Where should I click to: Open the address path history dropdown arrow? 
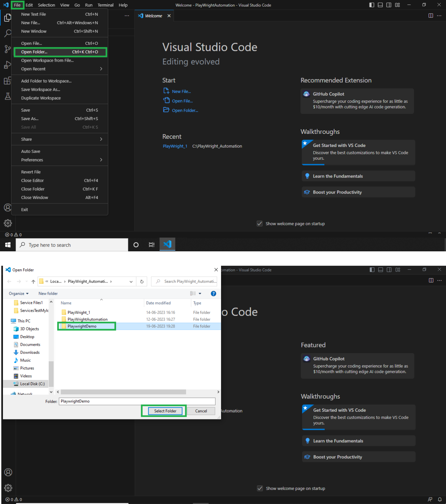(x=131, y=282)
